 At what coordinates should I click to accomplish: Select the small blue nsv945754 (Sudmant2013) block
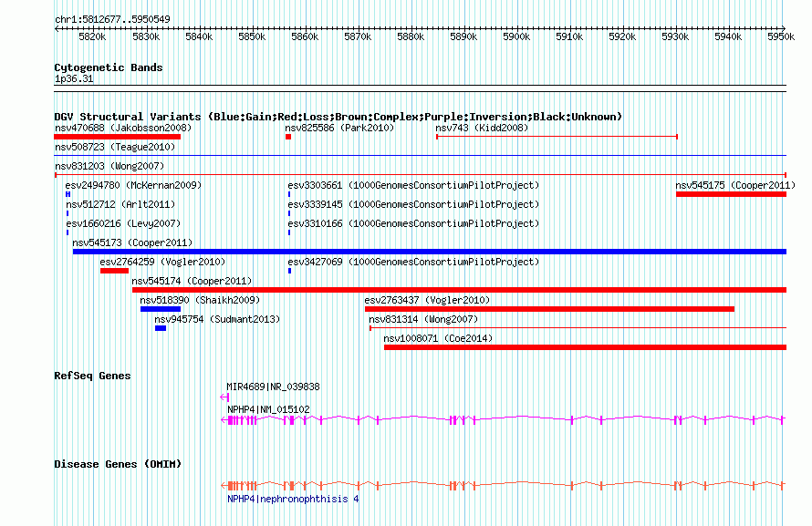click(161, 328)
